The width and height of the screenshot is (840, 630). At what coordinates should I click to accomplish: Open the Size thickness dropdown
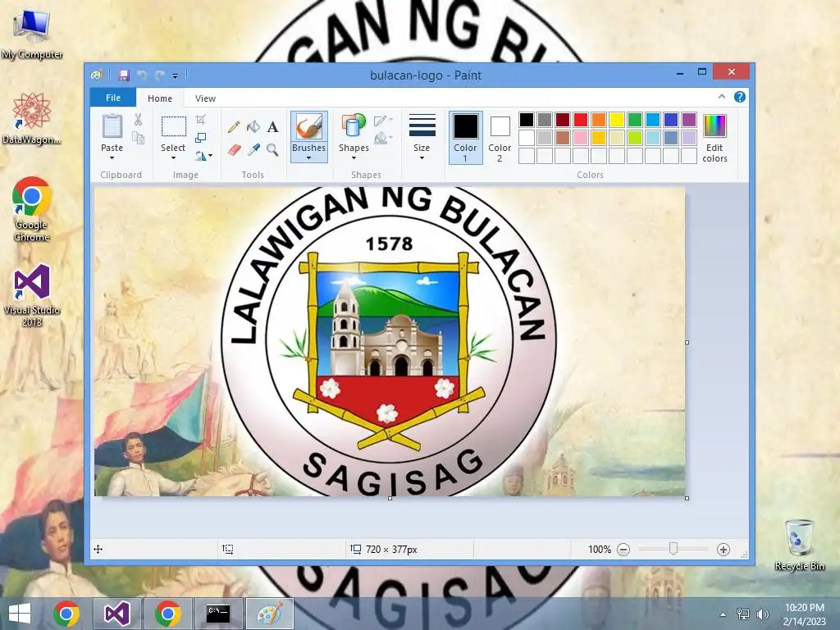[x=422, y=137]
